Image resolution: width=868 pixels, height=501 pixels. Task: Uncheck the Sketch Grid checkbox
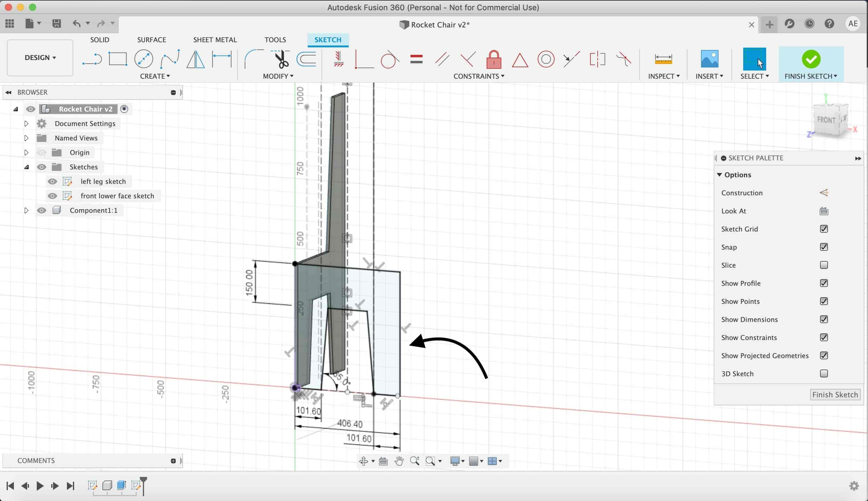(824, 229)
